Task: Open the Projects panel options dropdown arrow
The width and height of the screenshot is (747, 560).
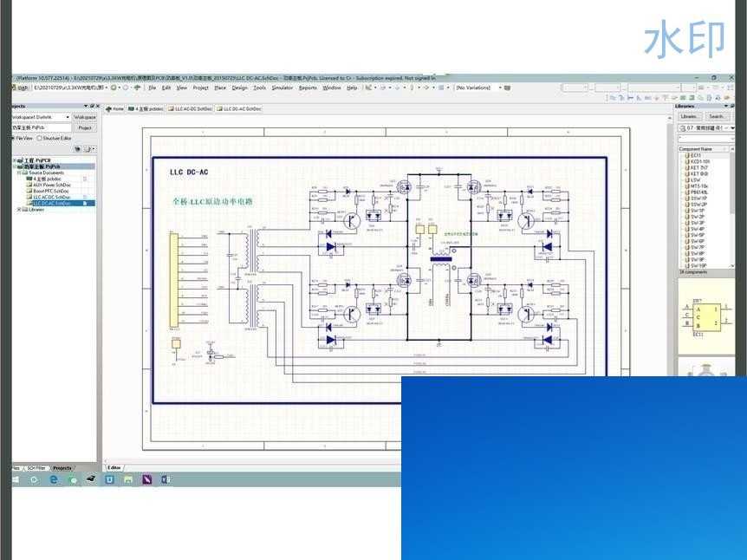Action: [86, 106]
